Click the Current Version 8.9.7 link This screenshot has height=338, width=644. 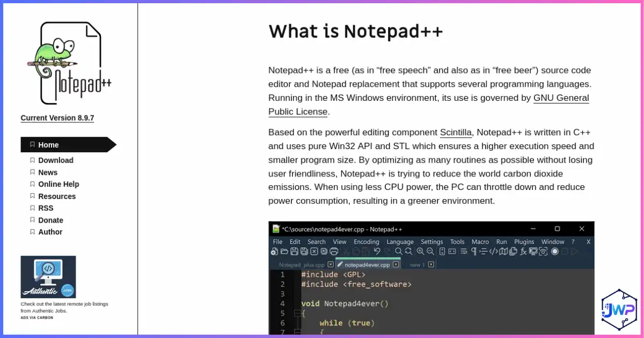57,118
